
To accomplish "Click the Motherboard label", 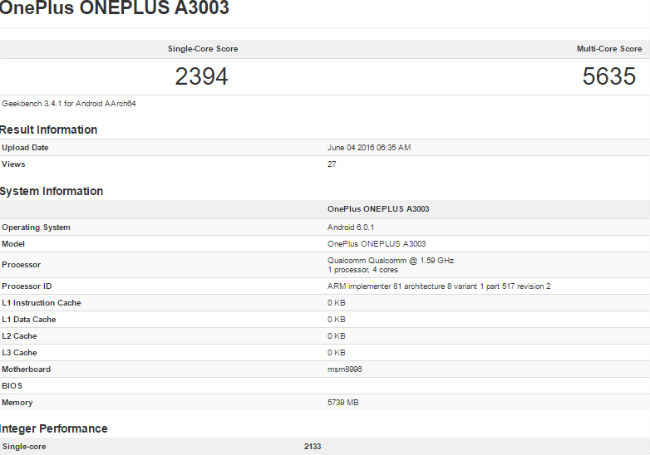I will click(x=26, y=369).
